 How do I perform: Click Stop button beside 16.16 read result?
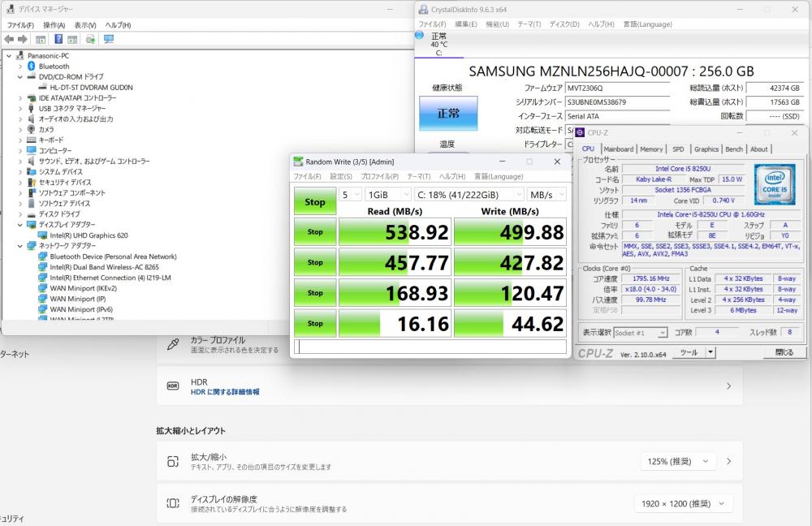(x=315, y=324)
